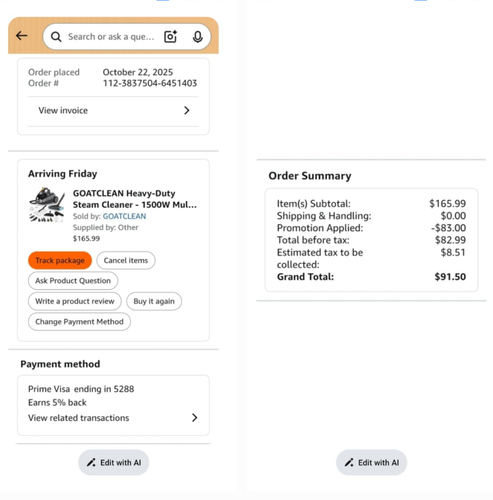Click the Track package button
This screenshot has width=493, height=500.
[60, 260]
